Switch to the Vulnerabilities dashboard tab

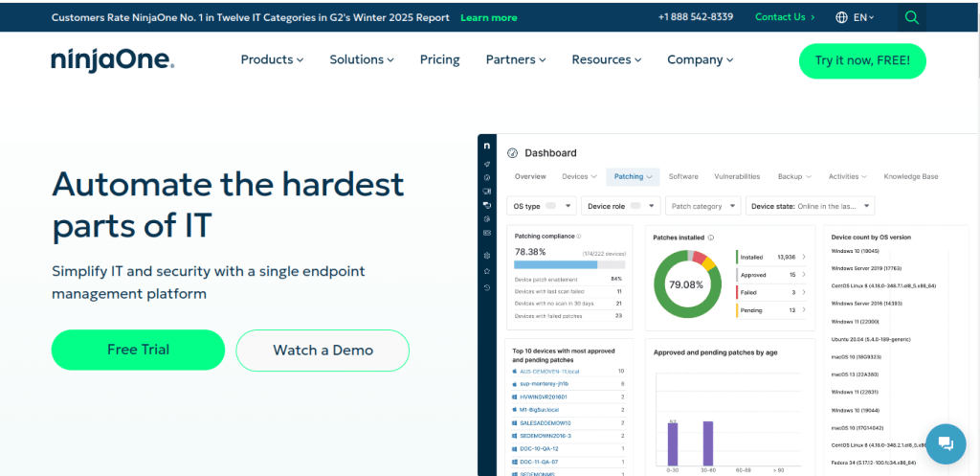pos(737,177)
